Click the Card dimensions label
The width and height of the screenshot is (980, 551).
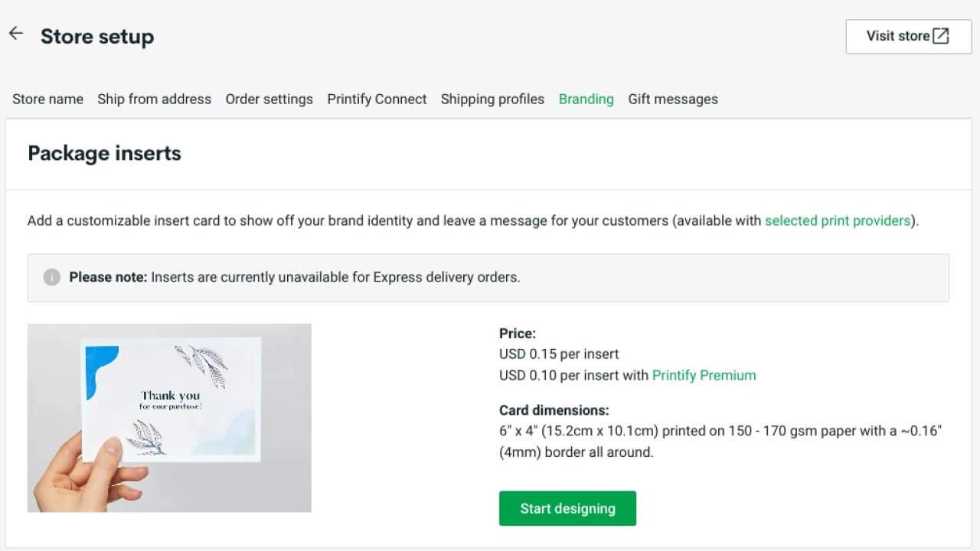click(x=554, y=410)
